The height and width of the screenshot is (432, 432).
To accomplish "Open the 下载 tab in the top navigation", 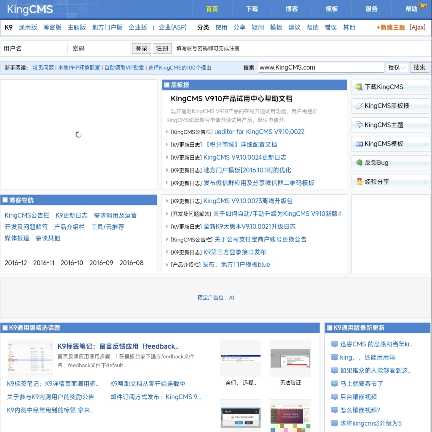I will pos(252,9).
